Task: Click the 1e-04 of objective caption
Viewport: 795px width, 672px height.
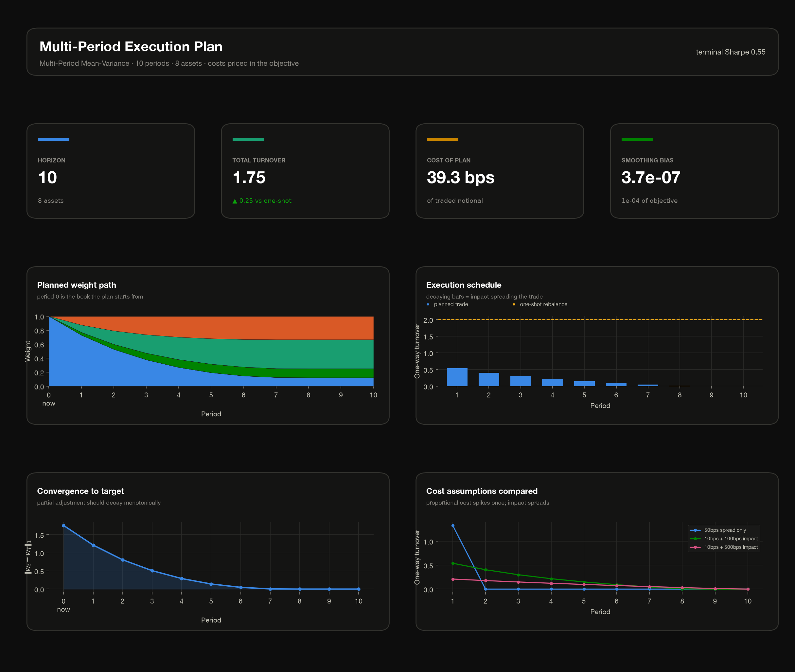Action: click(649, 201)
